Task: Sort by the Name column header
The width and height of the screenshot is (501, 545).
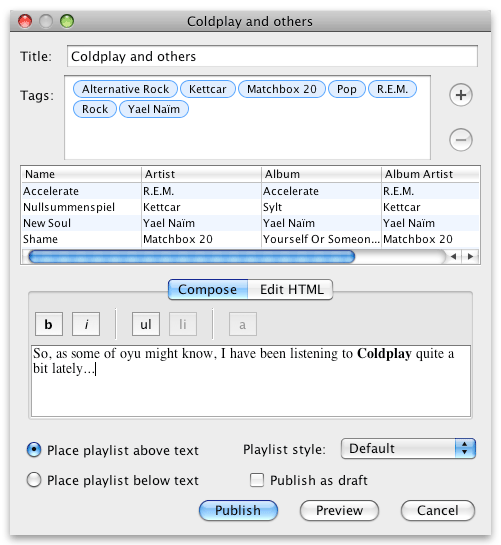Action: click(82, 174)
